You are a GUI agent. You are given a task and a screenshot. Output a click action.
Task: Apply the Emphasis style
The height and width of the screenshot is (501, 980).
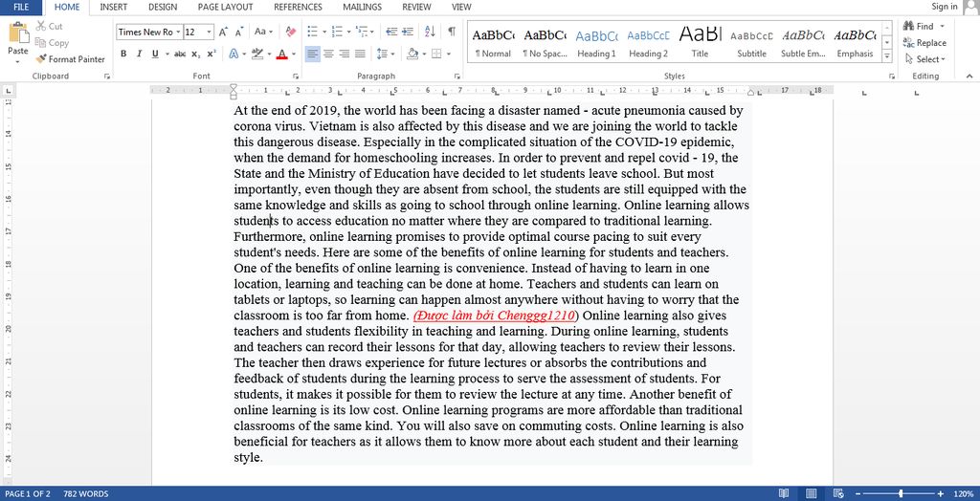coord(855,42)
